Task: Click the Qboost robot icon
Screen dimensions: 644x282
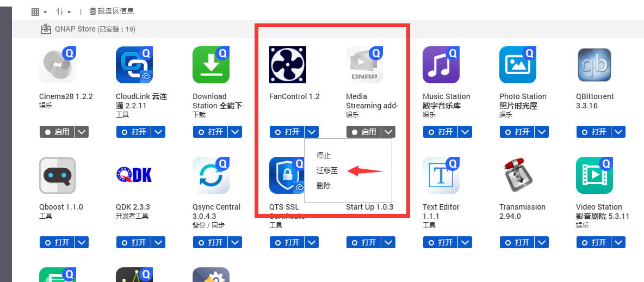Action: click(x=58, y=175)
